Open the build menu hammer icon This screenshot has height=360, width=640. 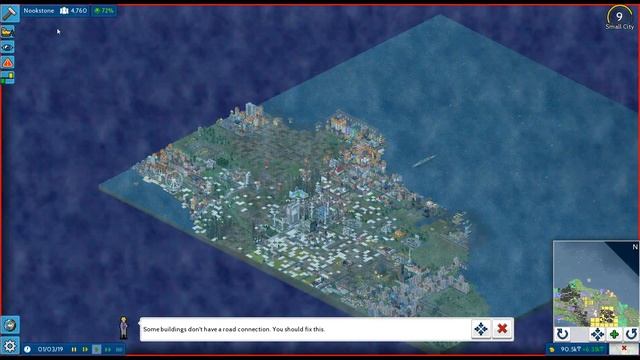click(x=9, y=13)
